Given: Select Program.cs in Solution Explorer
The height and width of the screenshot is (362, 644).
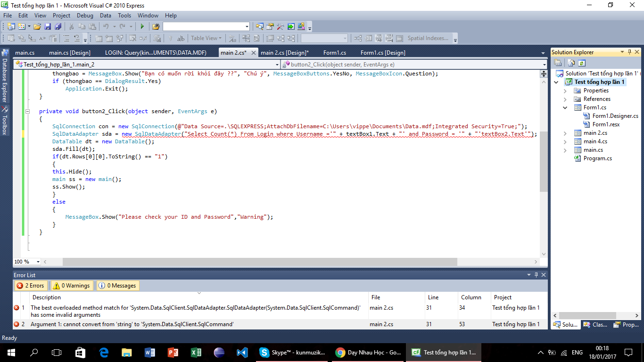Looking at the screenshot, I should pos(597,158).
